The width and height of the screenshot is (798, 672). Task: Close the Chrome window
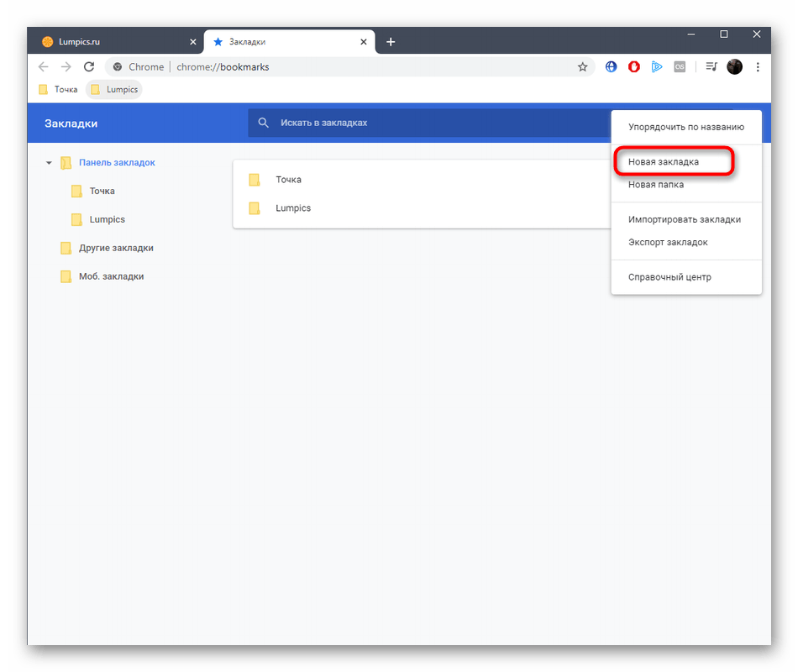click(x=757, y=34)
